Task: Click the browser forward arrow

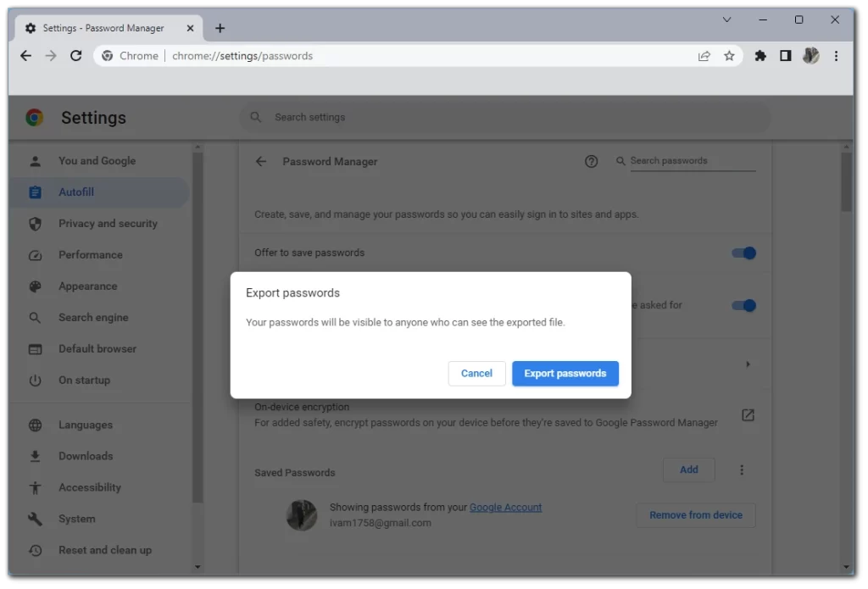Action: point(51,56)
